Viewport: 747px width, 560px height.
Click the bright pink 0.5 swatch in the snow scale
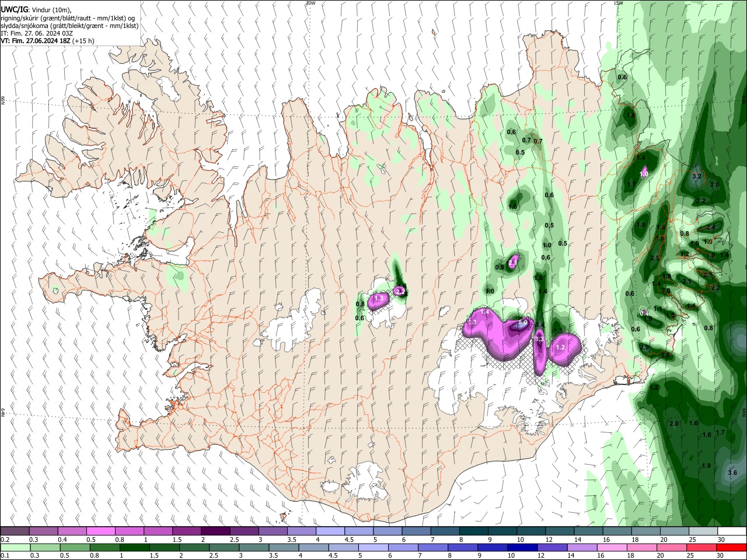100,531
